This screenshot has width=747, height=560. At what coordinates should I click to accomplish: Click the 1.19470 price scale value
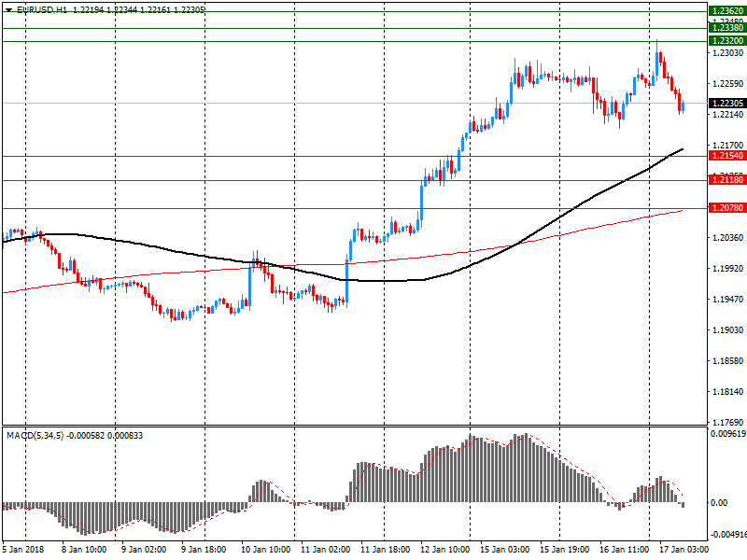[728, 299]
